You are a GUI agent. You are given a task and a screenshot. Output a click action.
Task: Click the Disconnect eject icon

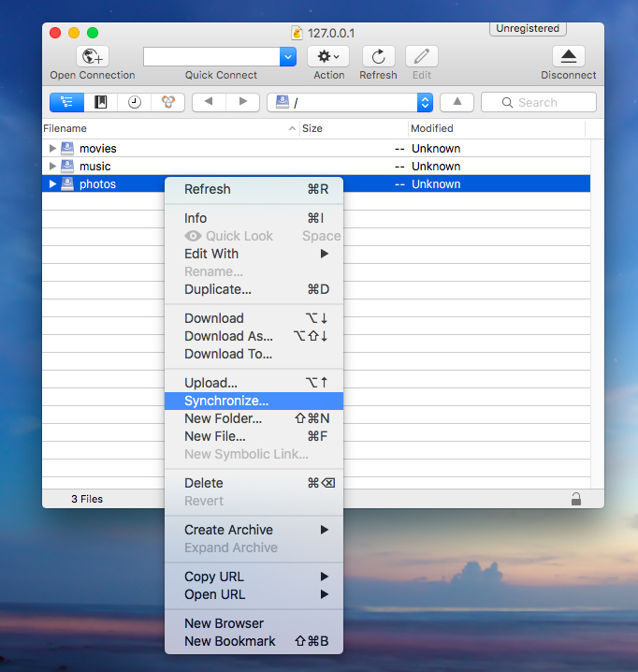point(568,56)
